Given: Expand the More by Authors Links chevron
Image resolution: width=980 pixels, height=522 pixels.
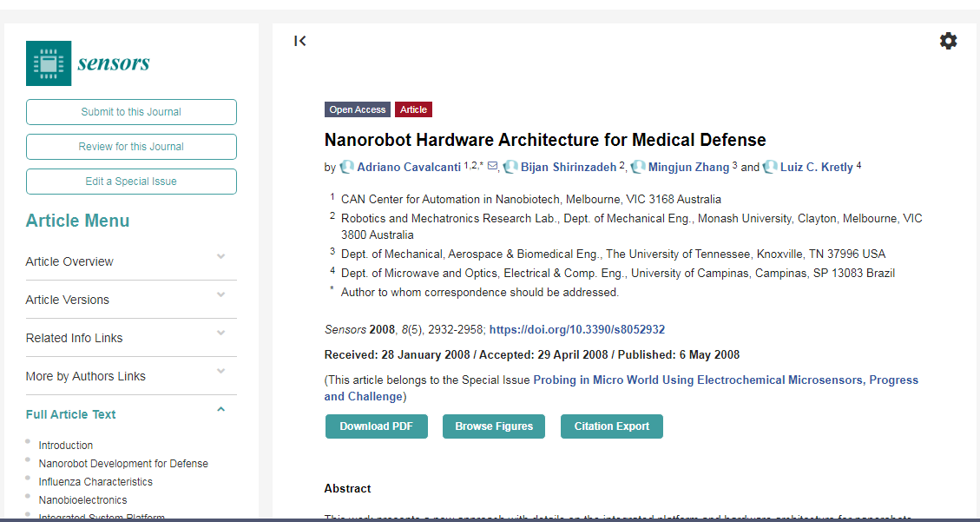Looking at the screenshot, I should pos(220,371).
